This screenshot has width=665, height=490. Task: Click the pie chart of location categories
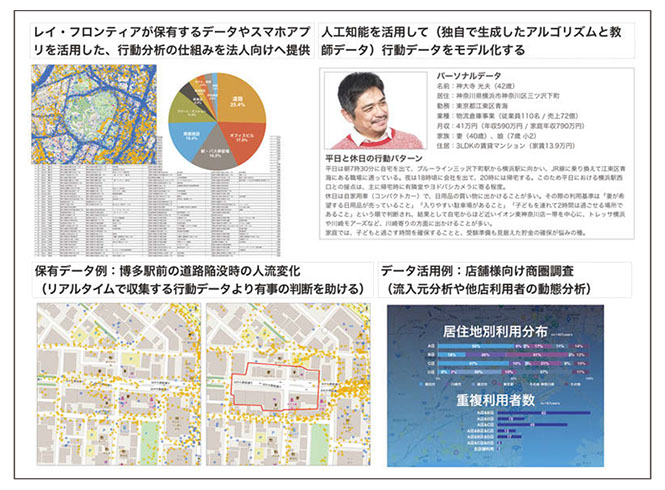tap(217, 121)
